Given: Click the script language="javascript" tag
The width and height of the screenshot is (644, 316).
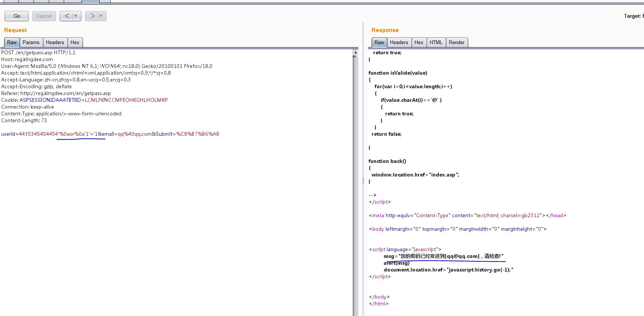Looking at the screenshot, I should click(x=405, y=250).
